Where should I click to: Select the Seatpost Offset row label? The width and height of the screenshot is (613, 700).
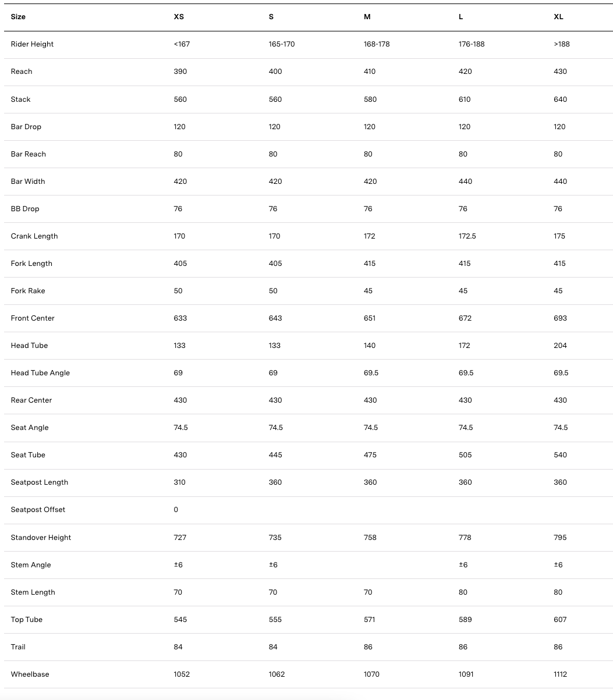tap(38, 510)
